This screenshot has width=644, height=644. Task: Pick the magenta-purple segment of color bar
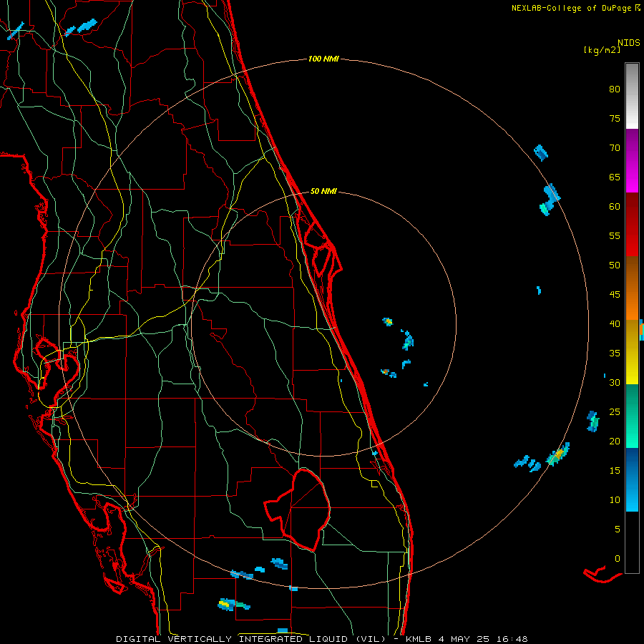point(632,160)
